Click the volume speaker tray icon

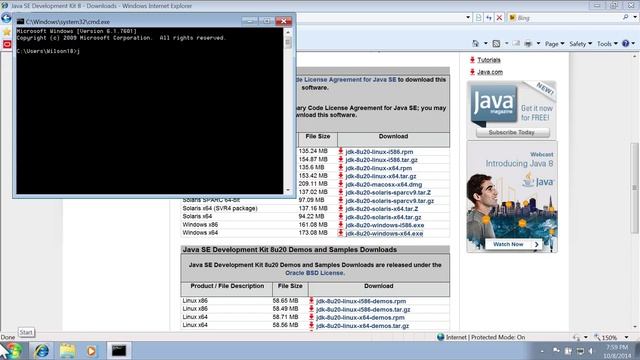[591, 351]
